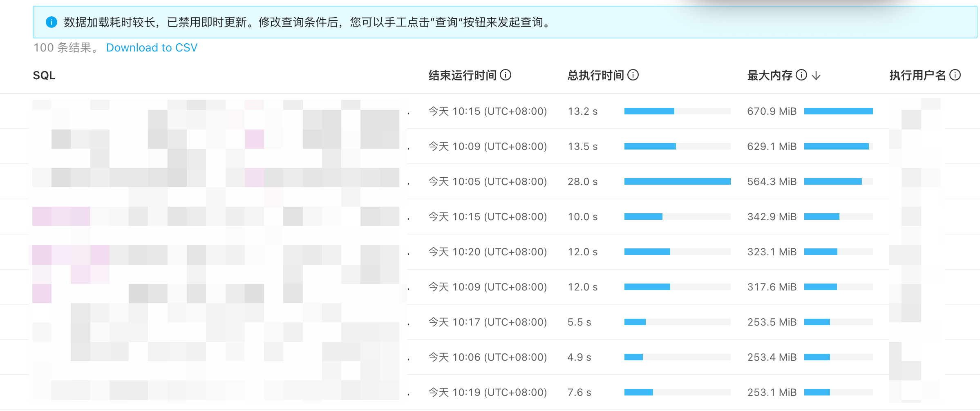
Task: Click the 执行用户名 column header
Action: click(x=917, y=76)
